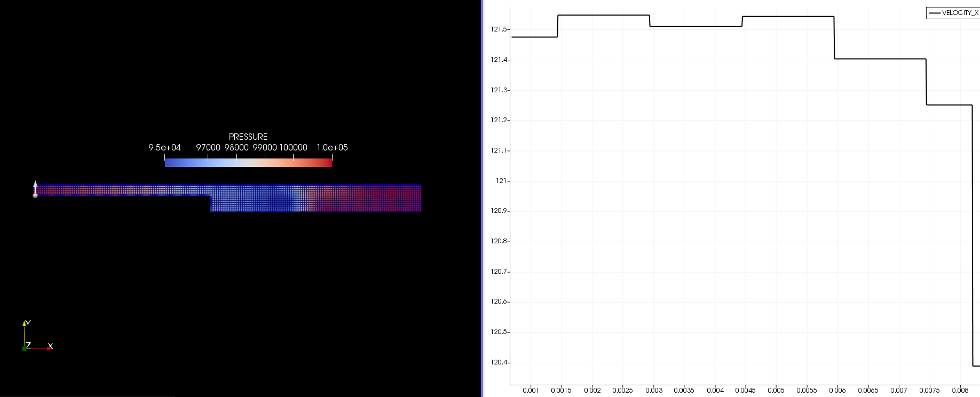This screenshot has height=397, width=980.
Task: Click the 1.0e+05 maximum label on legend
Action: [x=332, y=148]
